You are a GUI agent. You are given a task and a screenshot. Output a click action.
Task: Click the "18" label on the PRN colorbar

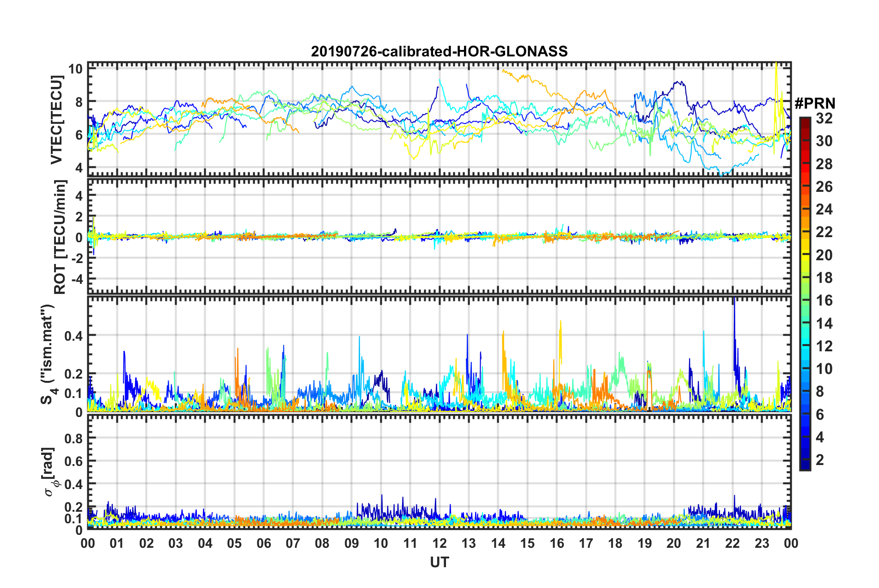(x=824, y=278)
